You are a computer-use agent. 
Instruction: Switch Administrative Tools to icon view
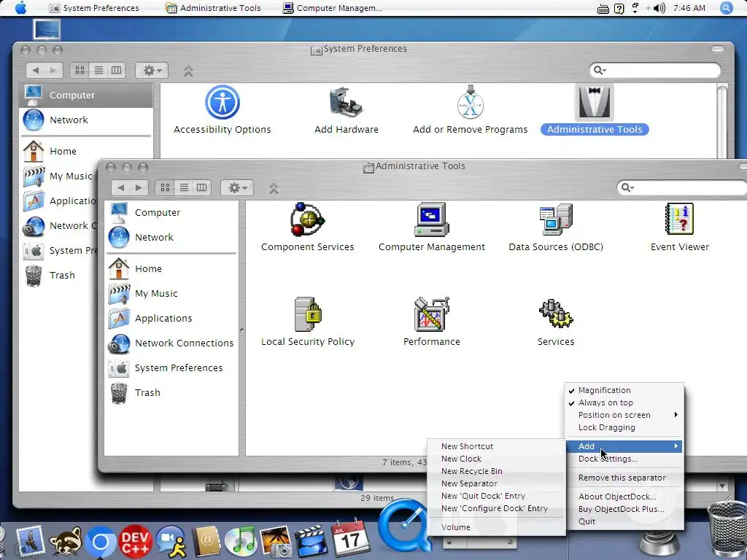click(166, 187)
